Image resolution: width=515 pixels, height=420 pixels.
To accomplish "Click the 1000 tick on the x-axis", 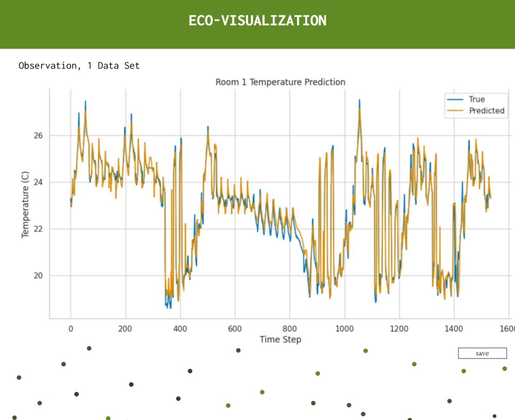I will (x=345, y=329).
